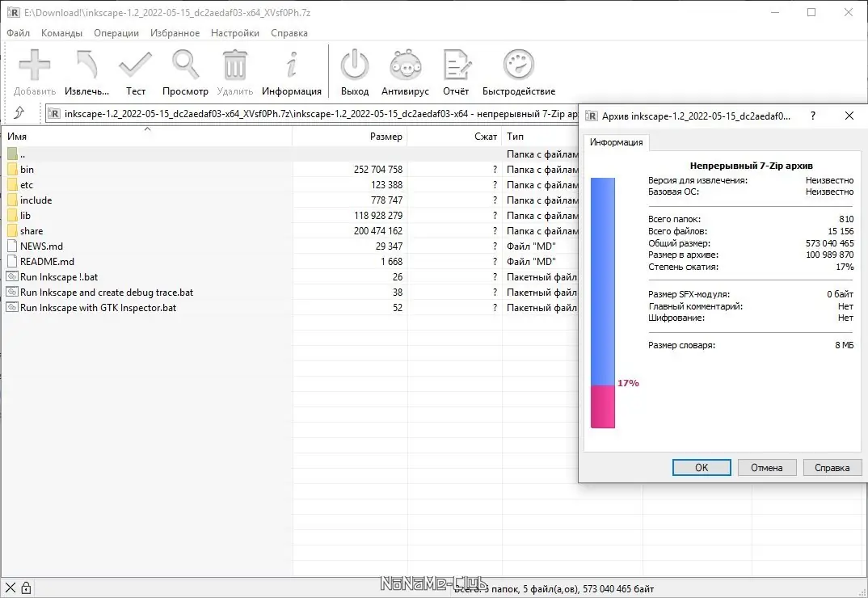Click the Выход power icon
868x598 pixels.
pos(355,65)
